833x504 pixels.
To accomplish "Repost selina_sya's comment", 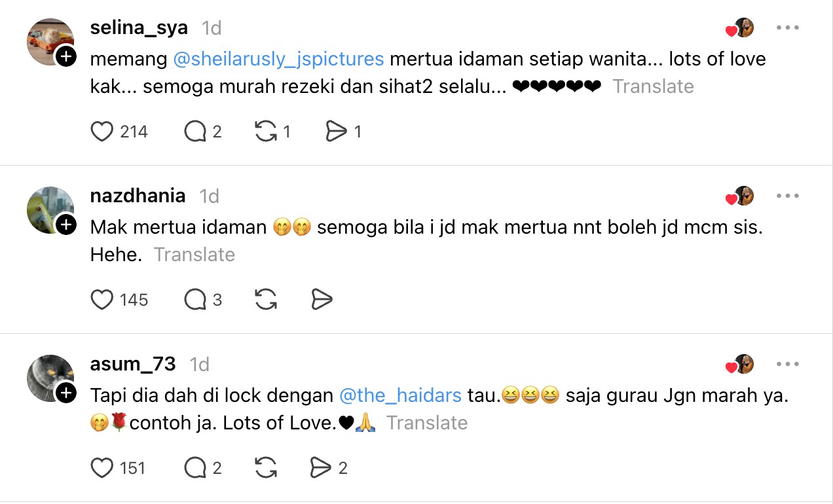I will (265, 132).
